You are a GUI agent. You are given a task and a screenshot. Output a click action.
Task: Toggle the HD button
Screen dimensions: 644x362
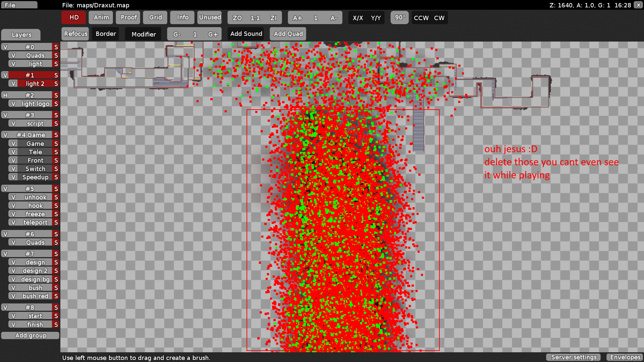(74, 17)
